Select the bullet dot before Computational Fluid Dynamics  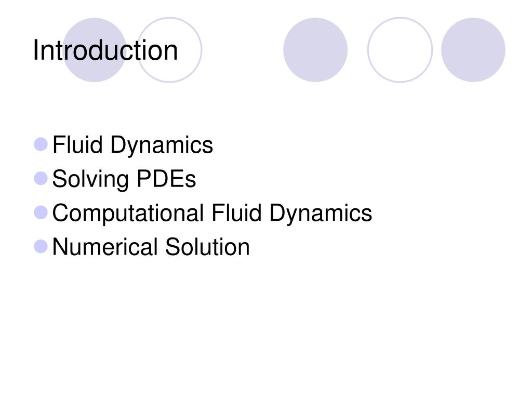click(x=41, y=212)
